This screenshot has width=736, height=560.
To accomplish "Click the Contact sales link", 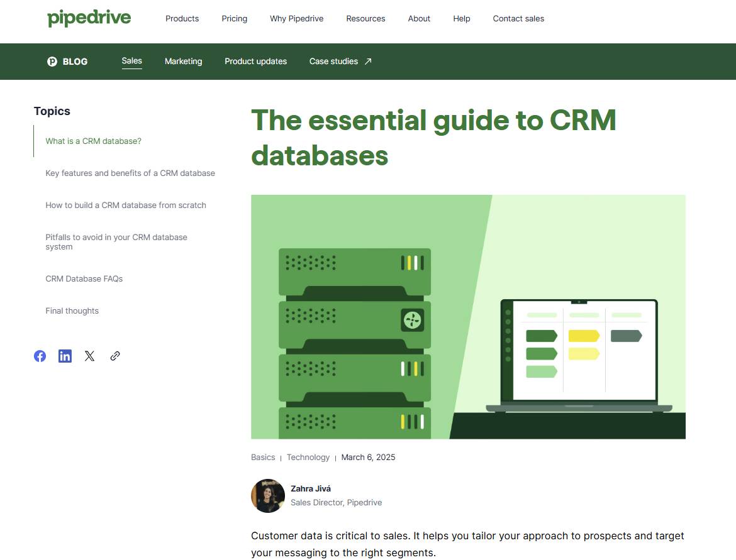I will (x=518, y=19).
